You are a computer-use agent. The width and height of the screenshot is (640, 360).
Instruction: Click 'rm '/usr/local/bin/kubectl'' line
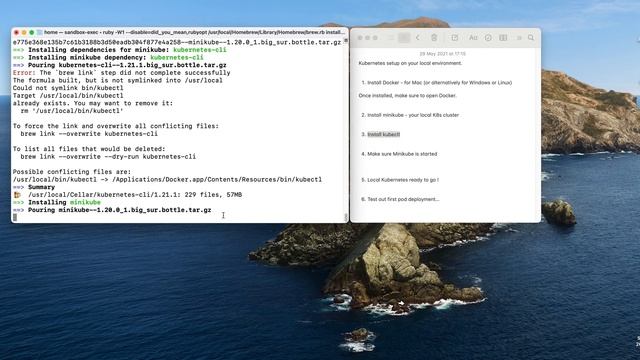pos(72,111)
